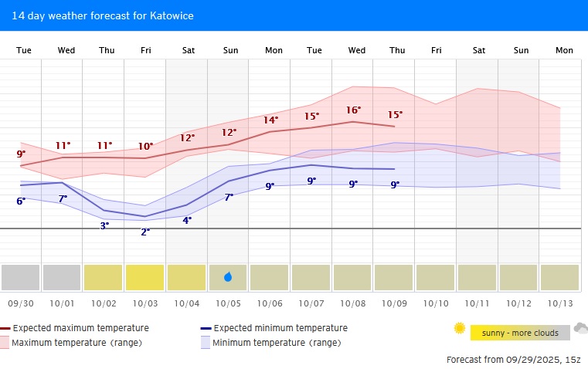Select the grey cloudy tile for 09/30
The width and height of the screenshot is (588, 369).
[21, 277]
